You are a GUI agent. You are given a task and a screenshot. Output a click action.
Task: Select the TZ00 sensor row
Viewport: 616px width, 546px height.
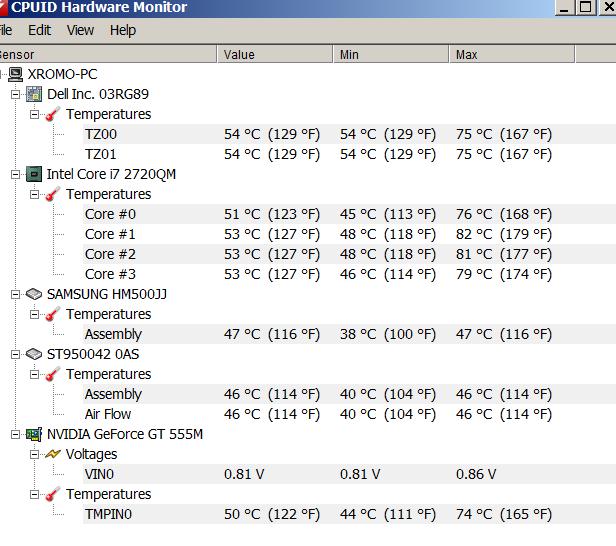(x=349, y=134)
